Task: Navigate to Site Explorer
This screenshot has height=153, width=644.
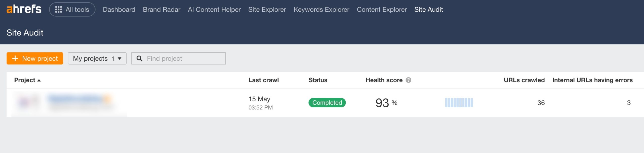Action: coord(267,10)
